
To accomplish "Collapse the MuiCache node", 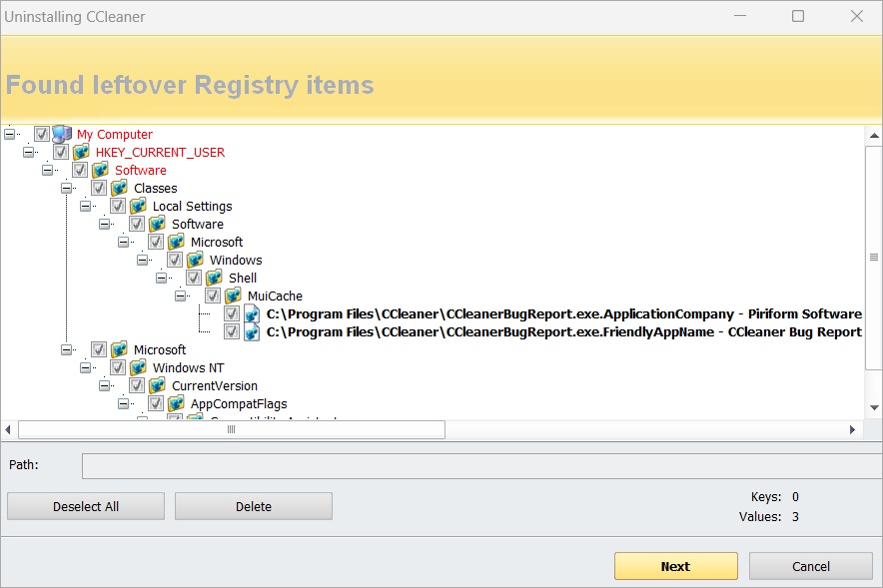I will (180, 295).
